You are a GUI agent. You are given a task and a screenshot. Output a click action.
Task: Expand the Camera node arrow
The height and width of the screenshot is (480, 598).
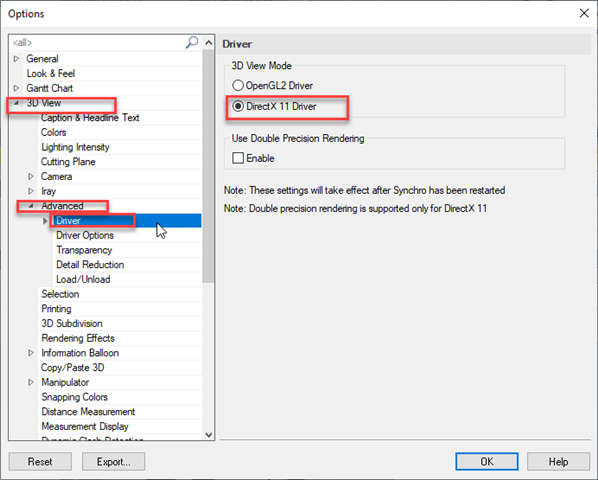31,176
